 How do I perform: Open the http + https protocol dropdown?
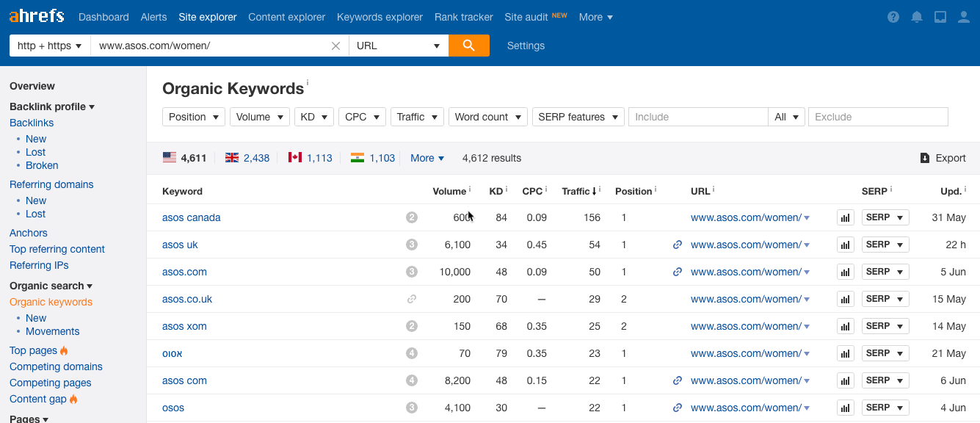point(50,46)
